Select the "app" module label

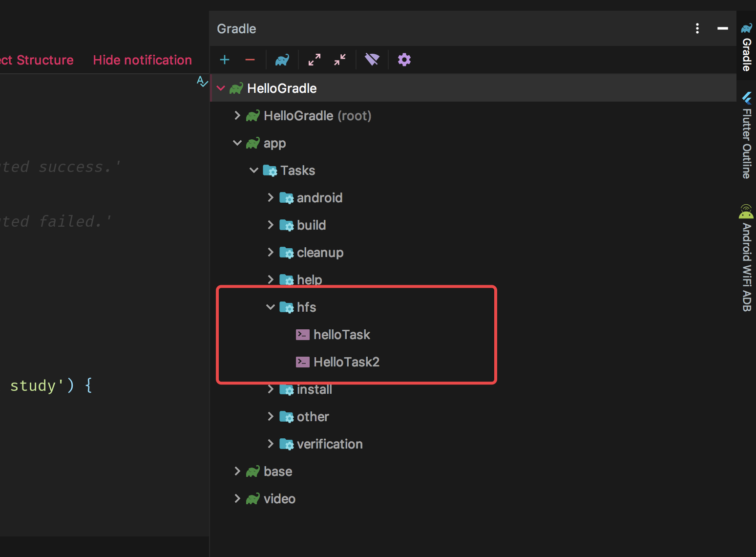[x=275, y=144]
